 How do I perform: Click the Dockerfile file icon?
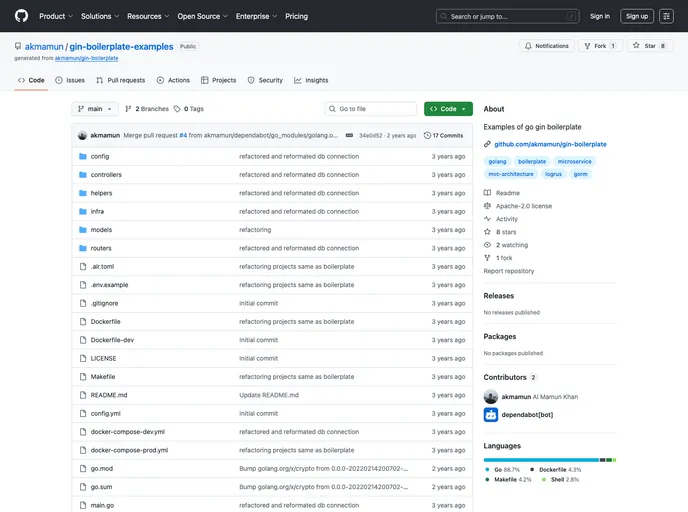(82, 322)
